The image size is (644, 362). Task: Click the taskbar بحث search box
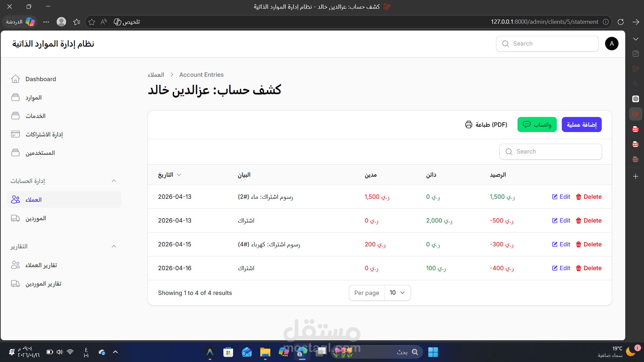377,352
